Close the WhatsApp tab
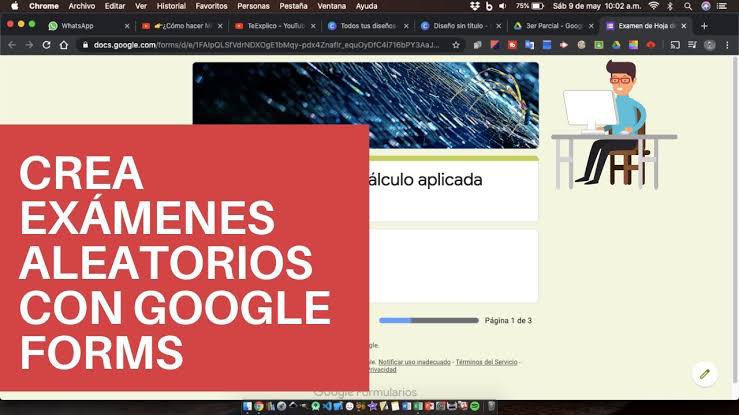Image resolution: width=739 pixels, height=415 pixels. coord(127,26)
